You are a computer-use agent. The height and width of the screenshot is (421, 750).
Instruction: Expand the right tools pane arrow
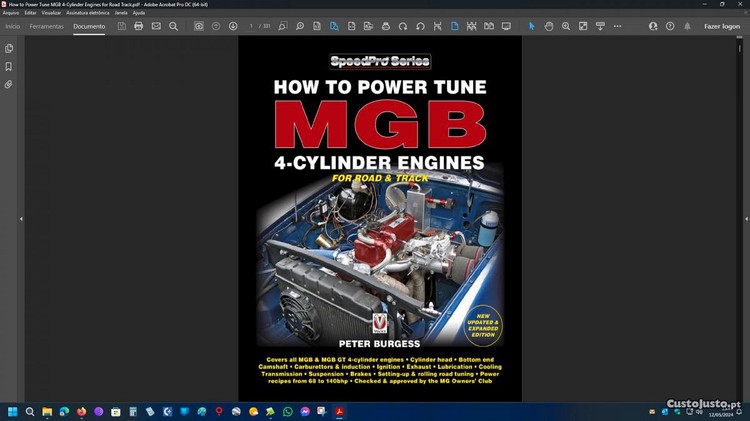pos(742,219)
